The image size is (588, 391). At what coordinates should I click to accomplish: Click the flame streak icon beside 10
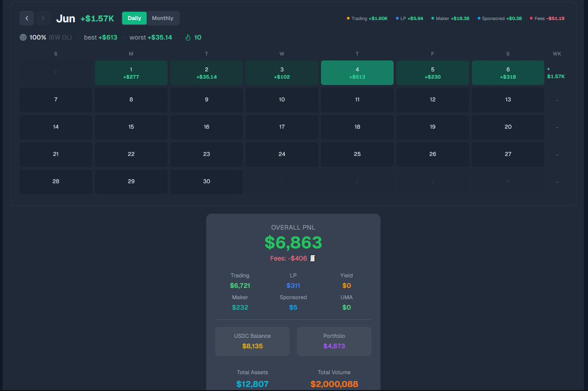188,37
